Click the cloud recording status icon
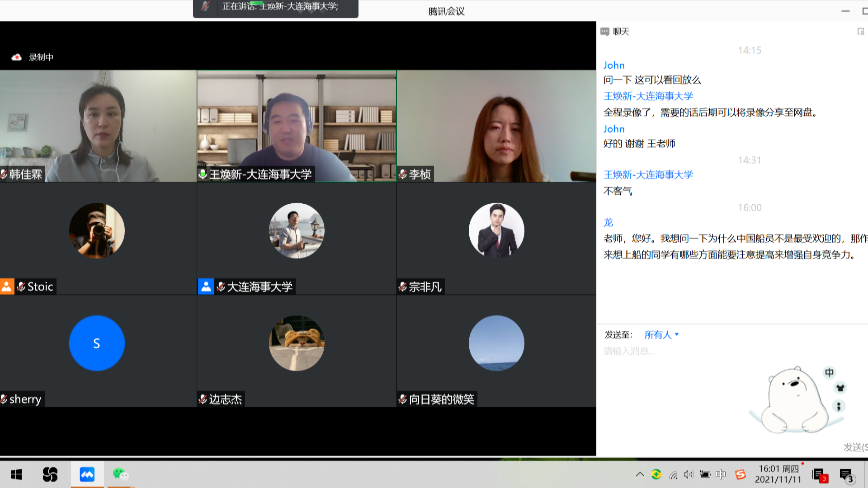This screenshot has height=488, width=868. pos(17,57)
